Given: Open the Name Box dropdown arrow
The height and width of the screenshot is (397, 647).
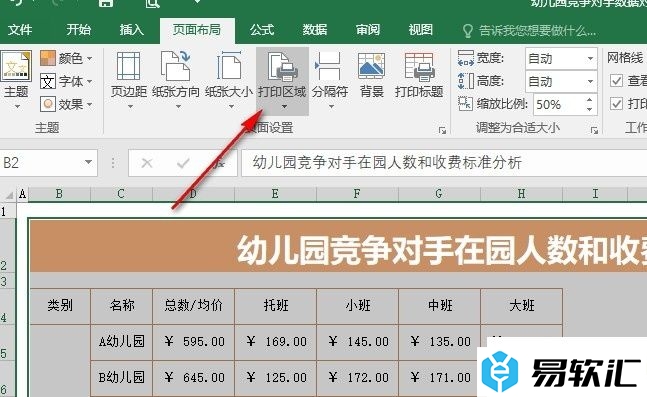Looking at the screenshot, I should [x=88, y=163].
